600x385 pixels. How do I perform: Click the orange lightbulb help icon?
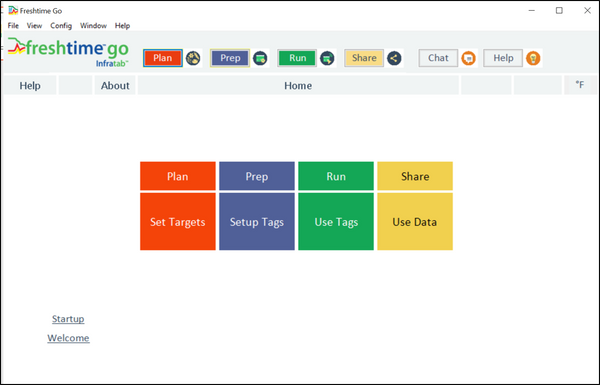tap(533, 58)
